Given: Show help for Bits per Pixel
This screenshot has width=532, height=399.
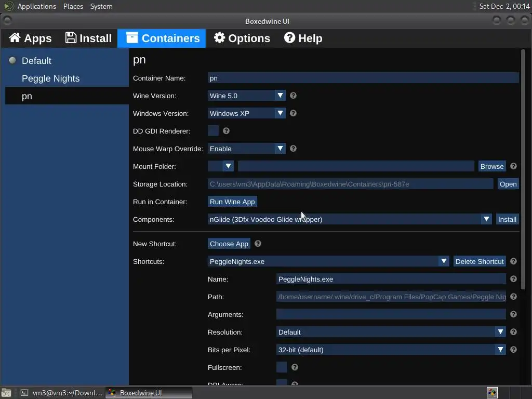Looking at the screenshot, I should coord(513,350).
